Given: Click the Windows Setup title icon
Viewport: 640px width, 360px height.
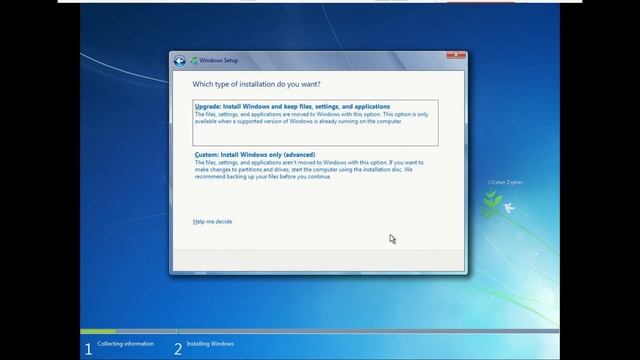Looking at the screenshot, I should (193, 60).
